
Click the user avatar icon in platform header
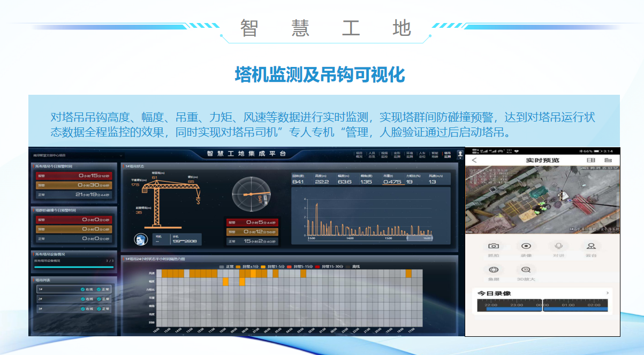pos(460,154)
